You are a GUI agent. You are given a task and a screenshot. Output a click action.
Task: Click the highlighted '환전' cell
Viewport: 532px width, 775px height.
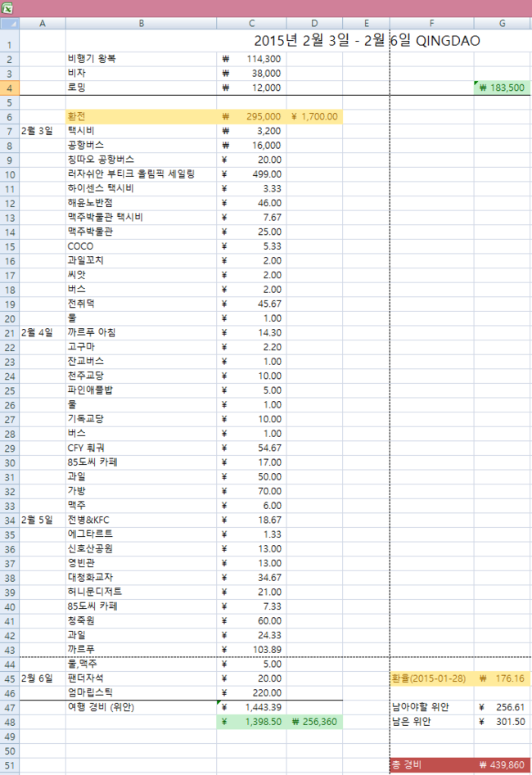point(141,117)
